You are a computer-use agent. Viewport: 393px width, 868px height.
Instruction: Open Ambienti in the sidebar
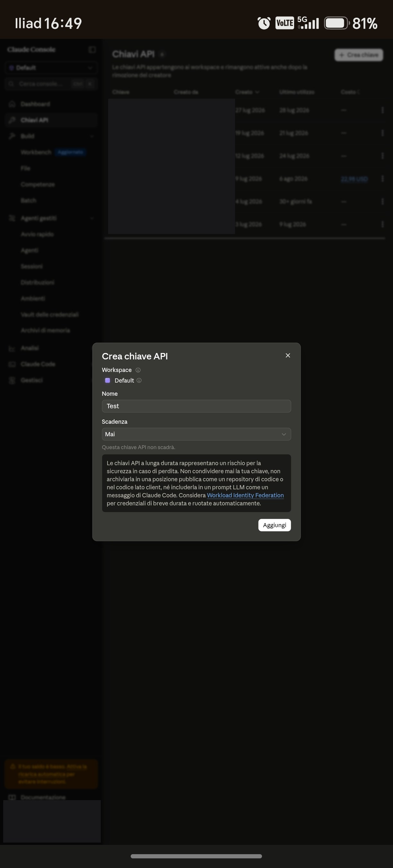click(x=33, y=299)
